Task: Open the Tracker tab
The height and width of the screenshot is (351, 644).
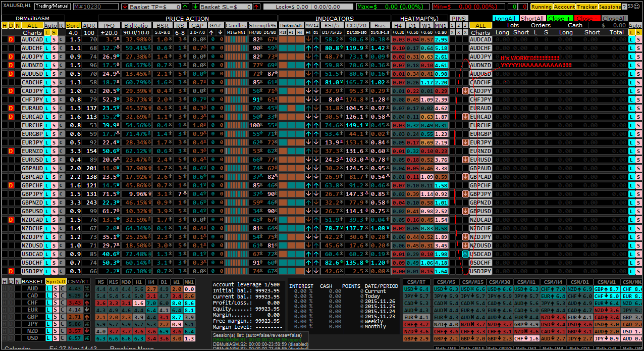Action: [587, 7]
